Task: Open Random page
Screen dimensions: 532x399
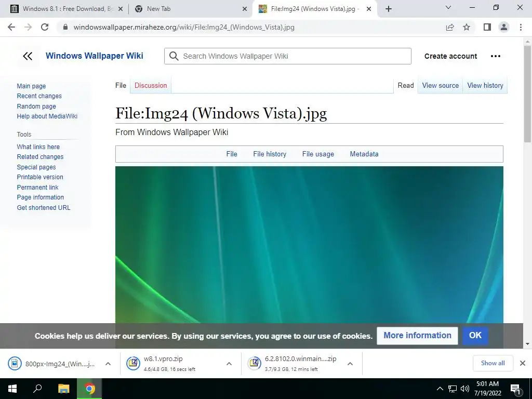Action: [x=36, y=106]
